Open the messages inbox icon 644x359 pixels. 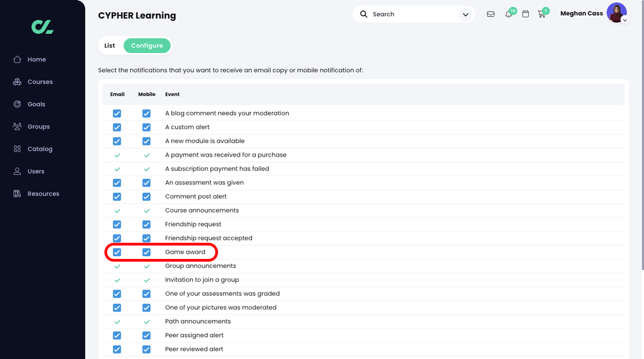click(491, 13)
